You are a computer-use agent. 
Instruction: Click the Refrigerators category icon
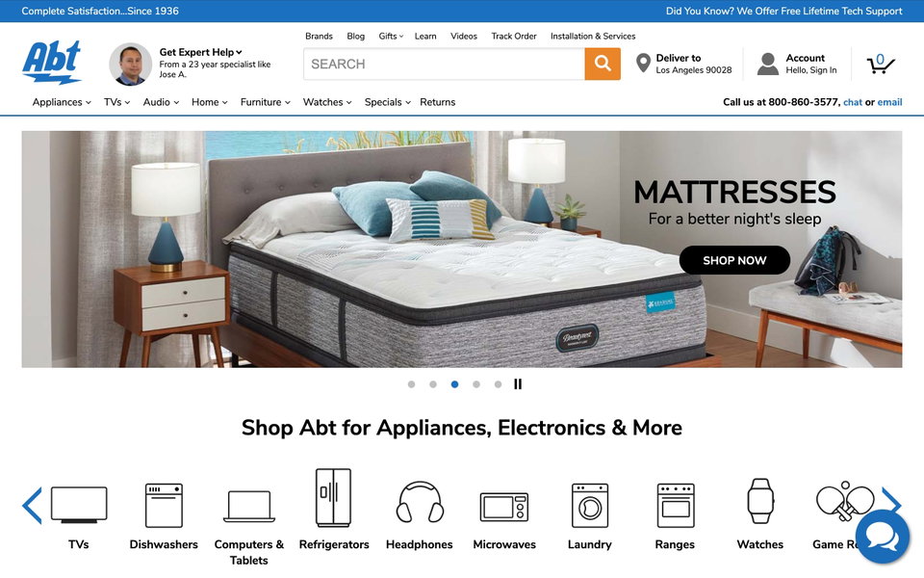tap(334, 498)
